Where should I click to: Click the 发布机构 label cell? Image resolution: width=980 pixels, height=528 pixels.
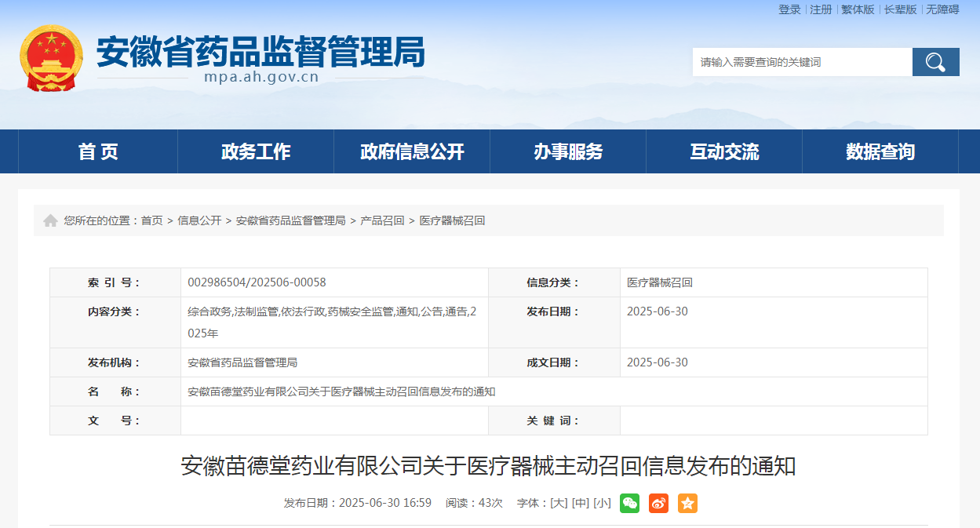click(x=115, y=362)
